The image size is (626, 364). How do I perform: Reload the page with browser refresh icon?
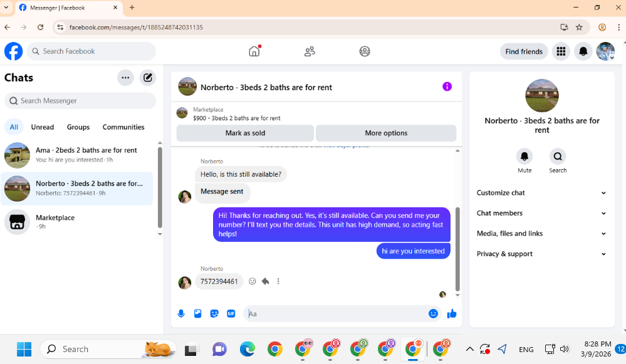(x=40, y=27)
